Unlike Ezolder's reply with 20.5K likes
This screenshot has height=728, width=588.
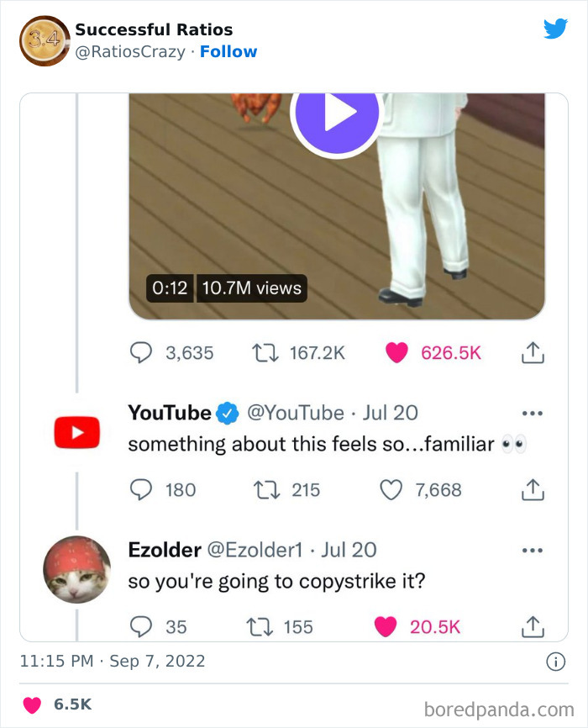[x=386, y=626]
